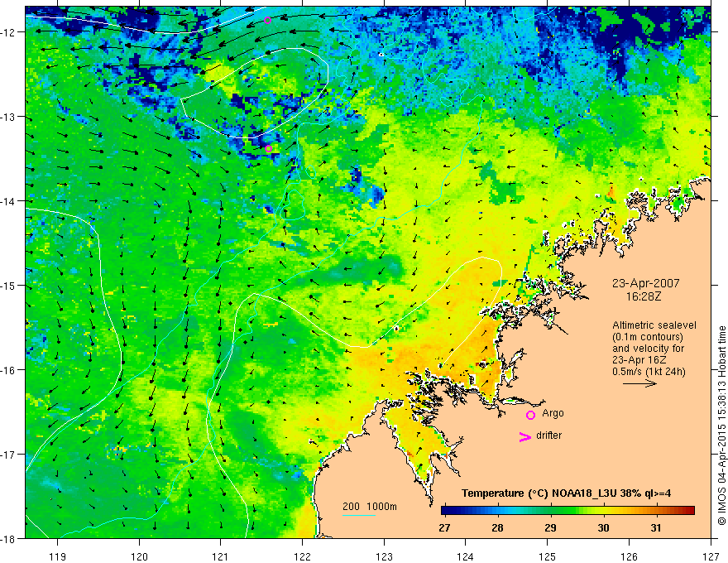Click the "121" longitude axis label
Viewport: 728px width, 563px height.
(221, 556)
